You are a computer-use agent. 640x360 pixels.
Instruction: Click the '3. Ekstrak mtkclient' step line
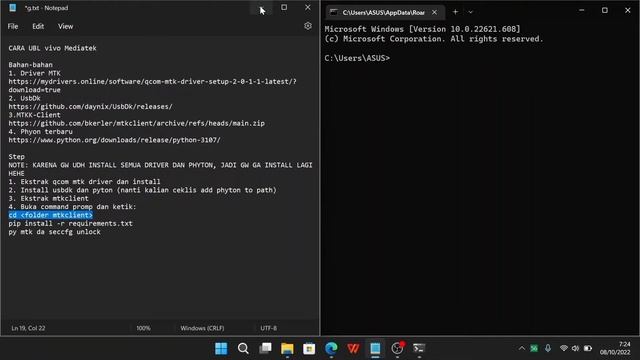pos(49,198)
